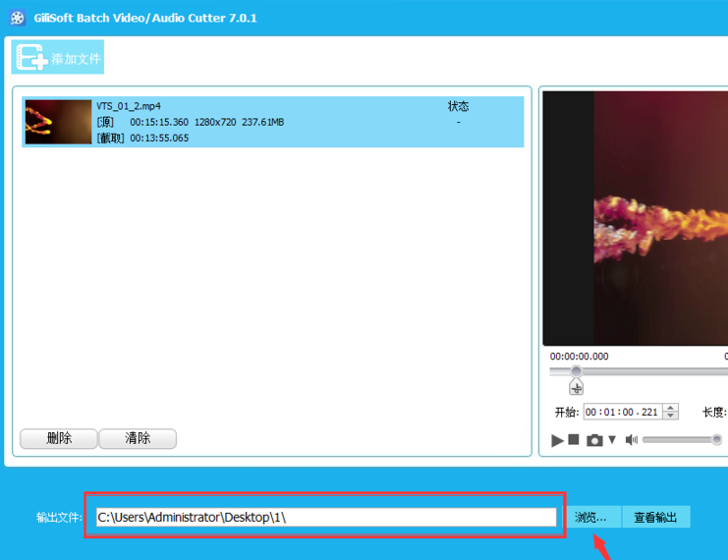
Task: Open the snapshot dropdown arrow
Action: pyautogui.click(x=612, y=439)
